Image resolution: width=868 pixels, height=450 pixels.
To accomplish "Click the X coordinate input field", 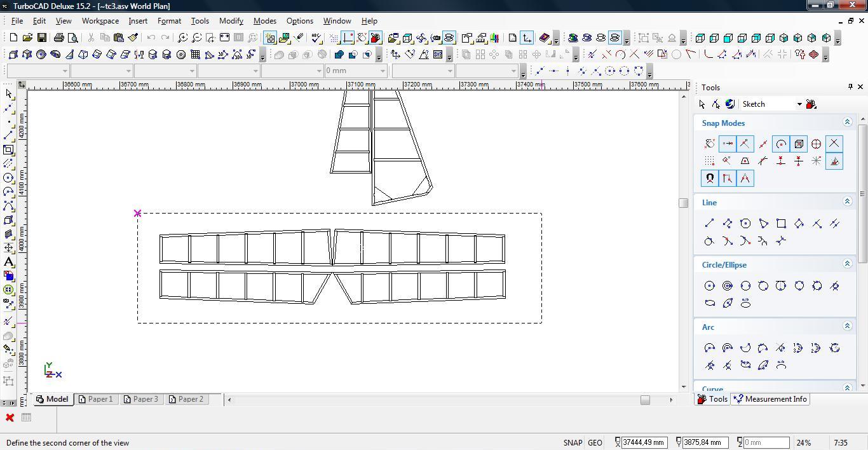I will pos(644,442).
